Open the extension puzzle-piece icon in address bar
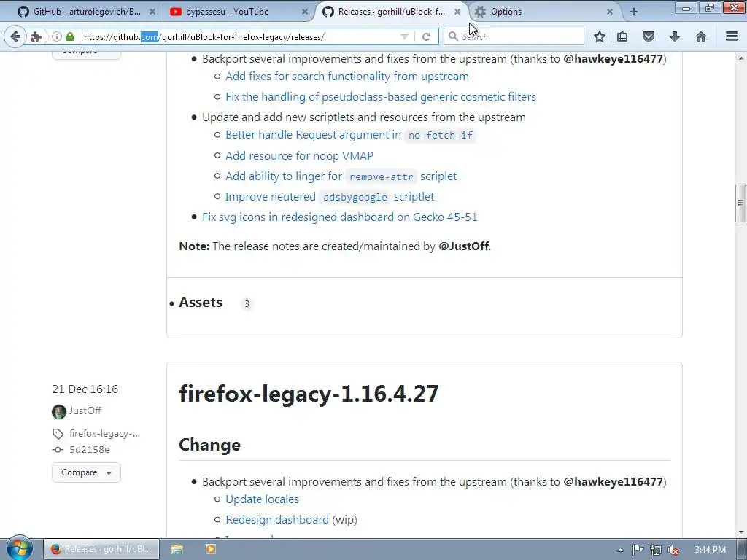 [36, 36]
